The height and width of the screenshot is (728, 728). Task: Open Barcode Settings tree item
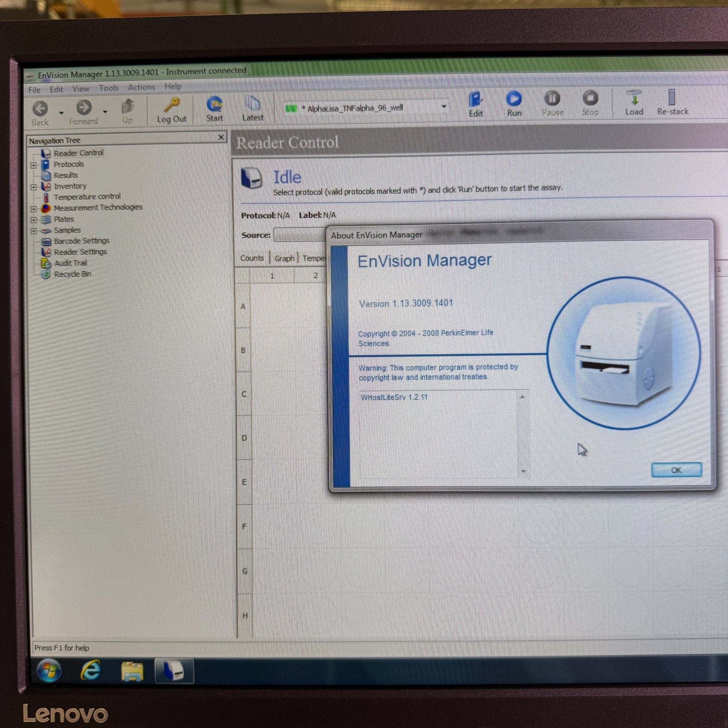click(x=82, y=241)
